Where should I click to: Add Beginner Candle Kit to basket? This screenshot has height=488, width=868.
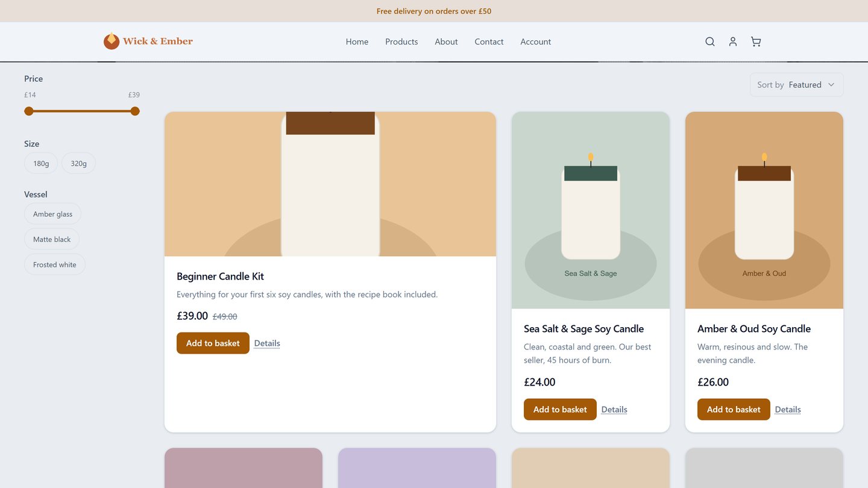213,343
